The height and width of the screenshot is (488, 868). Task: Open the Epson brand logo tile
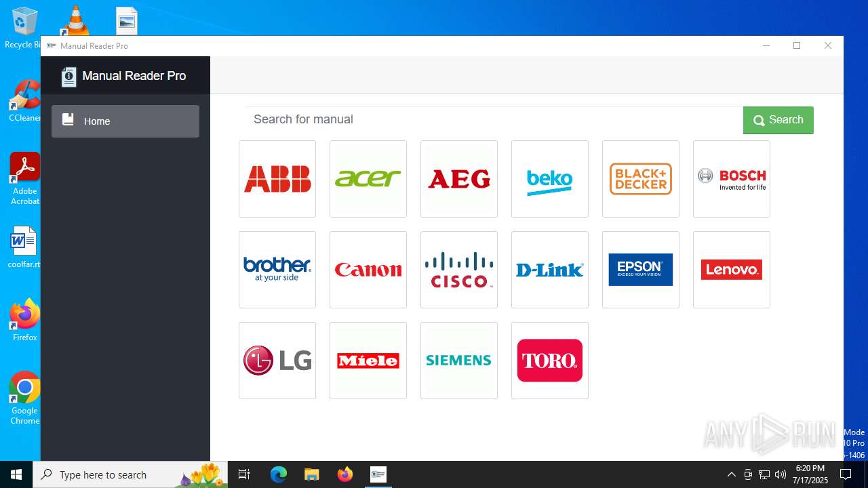[641, 270]
